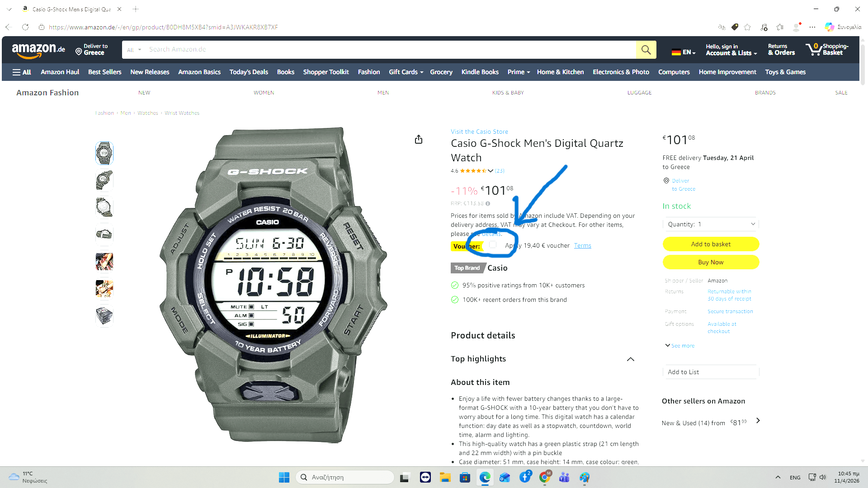This screenshot has height=488, width=868.
Task: Click Add to List button
Action: click(x=711, y=372)
